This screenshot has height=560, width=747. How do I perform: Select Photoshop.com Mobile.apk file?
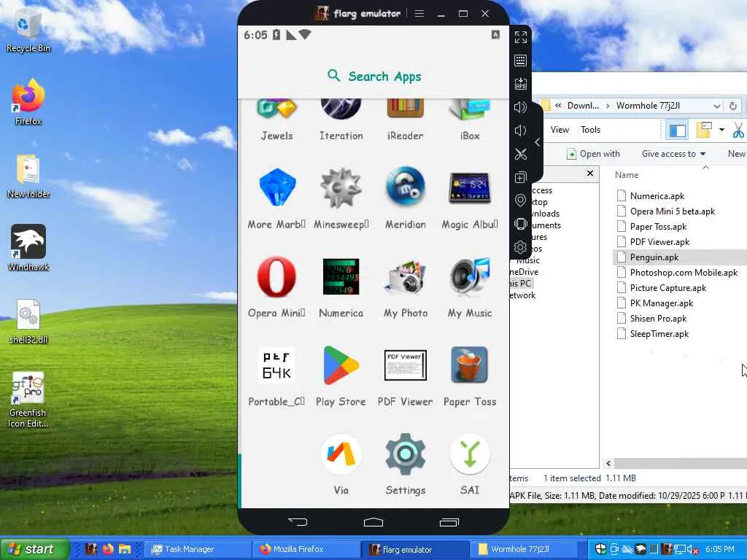[x=684, y=273]
